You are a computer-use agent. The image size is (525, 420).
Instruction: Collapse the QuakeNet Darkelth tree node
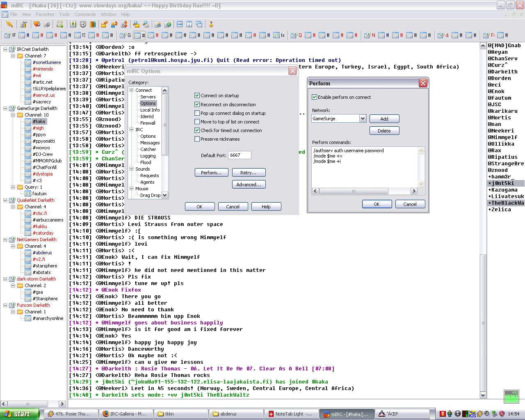click(x=5, y=200)
